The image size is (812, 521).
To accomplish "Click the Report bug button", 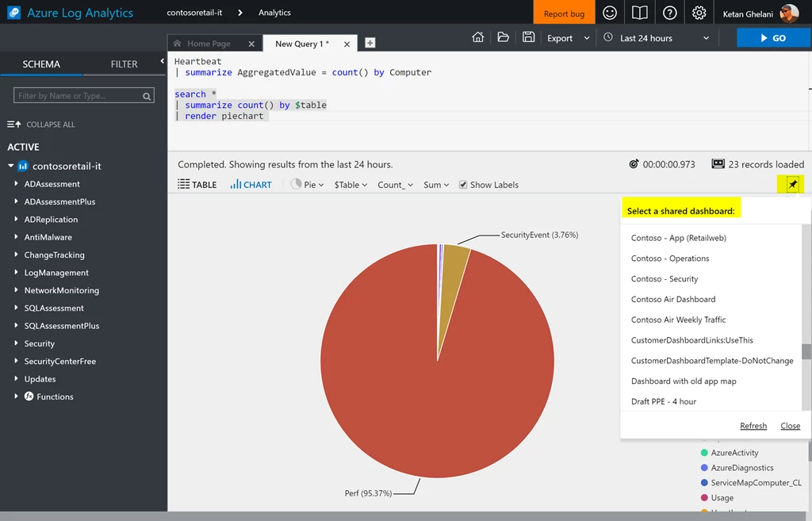I will [x=564, y=13].
